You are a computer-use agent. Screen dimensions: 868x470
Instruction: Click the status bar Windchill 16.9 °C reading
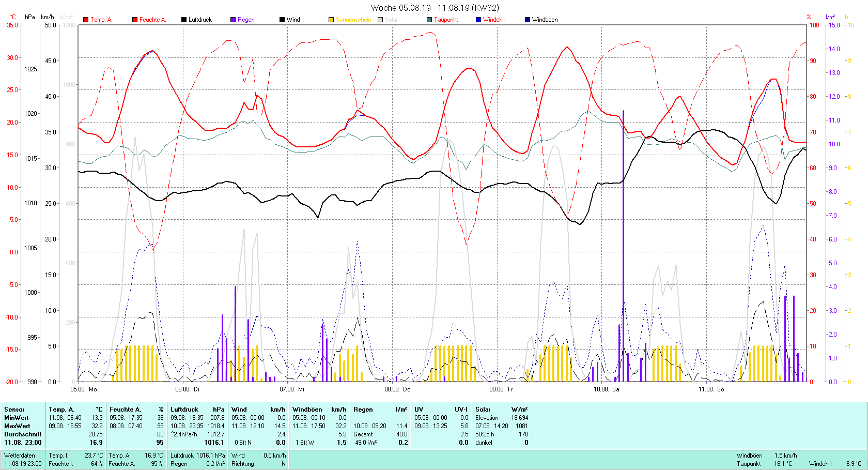[x=835, y=464]
